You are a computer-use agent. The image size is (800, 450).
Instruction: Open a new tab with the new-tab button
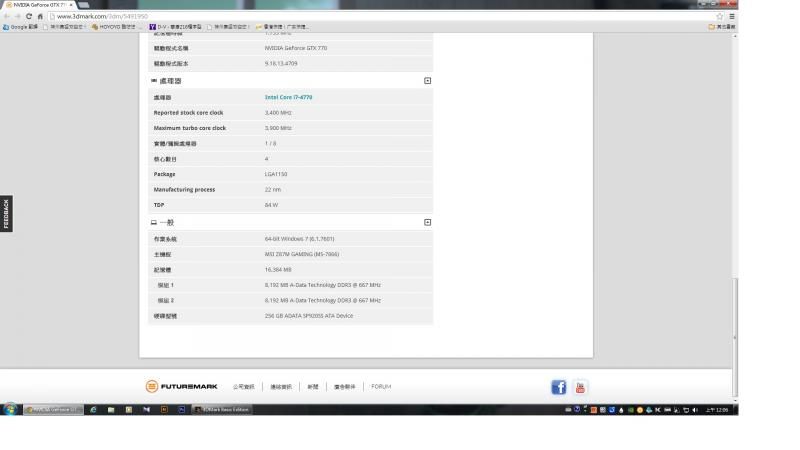pos(84,5)
